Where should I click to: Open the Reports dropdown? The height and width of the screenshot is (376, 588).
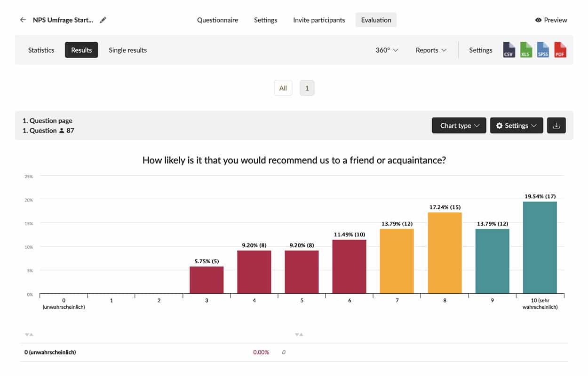[x=431, y=50]
